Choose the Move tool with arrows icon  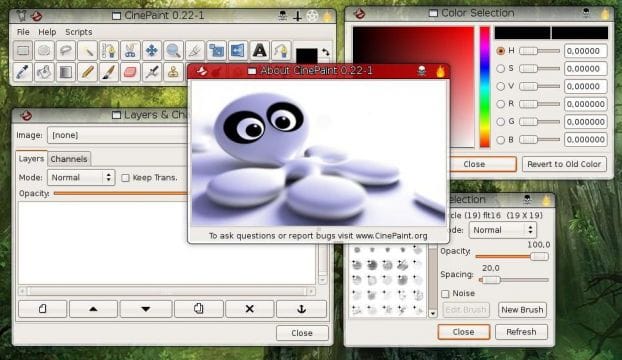(x=152, y=51)
